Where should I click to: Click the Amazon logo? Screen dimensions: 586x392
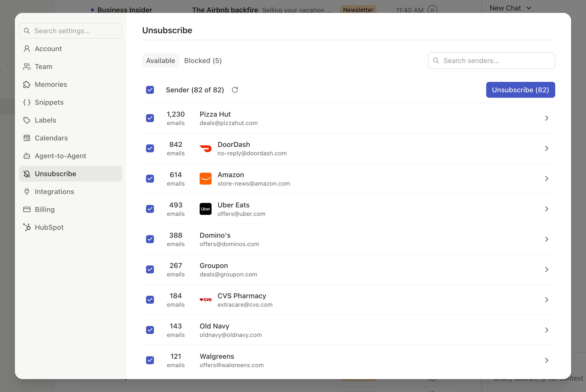[205, 179]
